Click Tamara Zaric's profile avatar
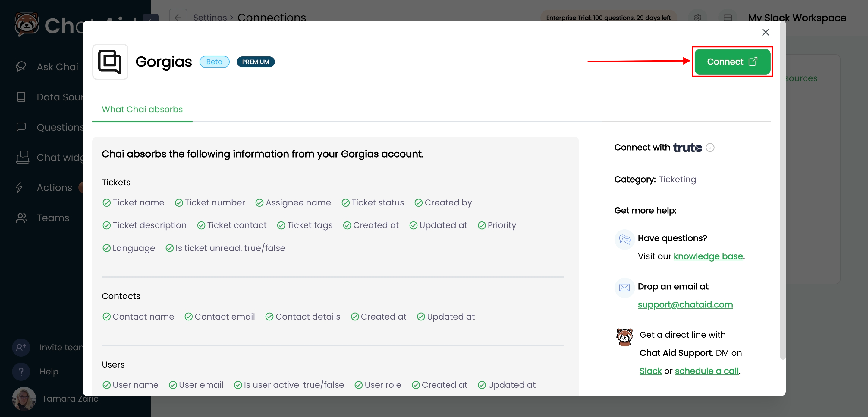 point(24,399)
